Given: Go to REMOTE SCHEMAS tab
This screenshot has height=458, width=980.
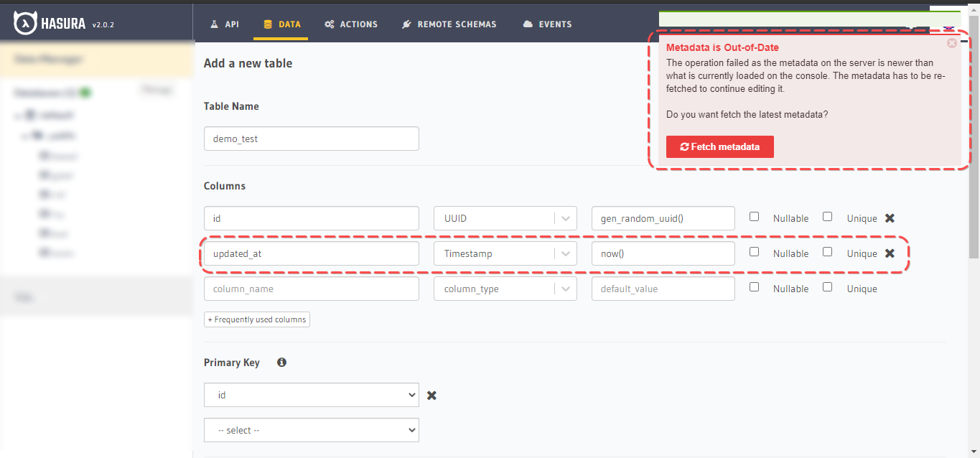Looking at the screenshot, I should [x=449, y=24].
